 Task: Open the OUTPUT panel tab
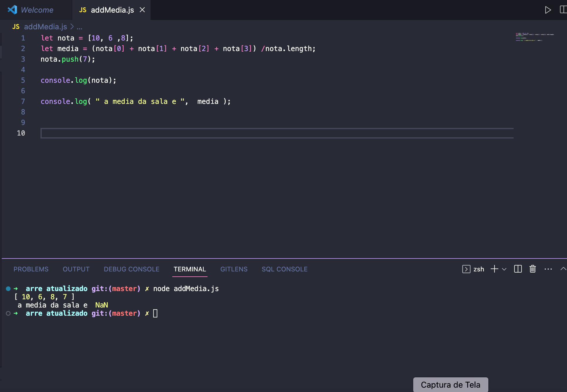[76, 269]
